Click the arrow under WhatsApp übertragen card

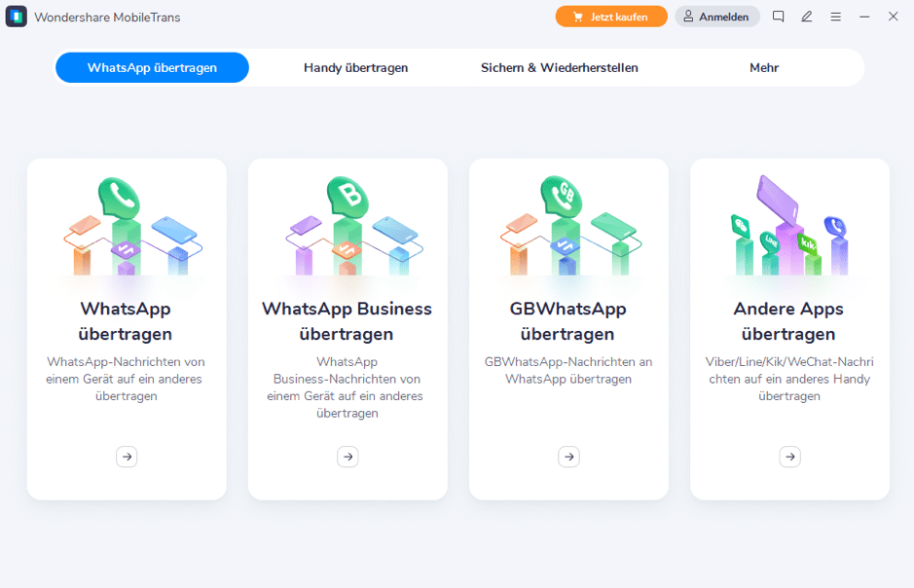coord(127,457)
